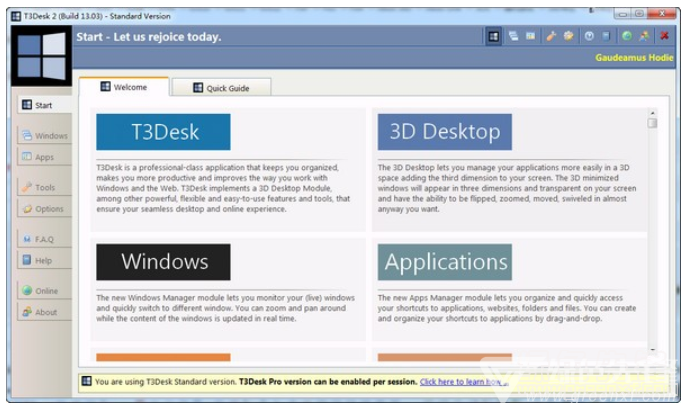Open Help via the top toolbar book icon
The width and height of the screenshot is (687, 410).
[x=606, y=36]
